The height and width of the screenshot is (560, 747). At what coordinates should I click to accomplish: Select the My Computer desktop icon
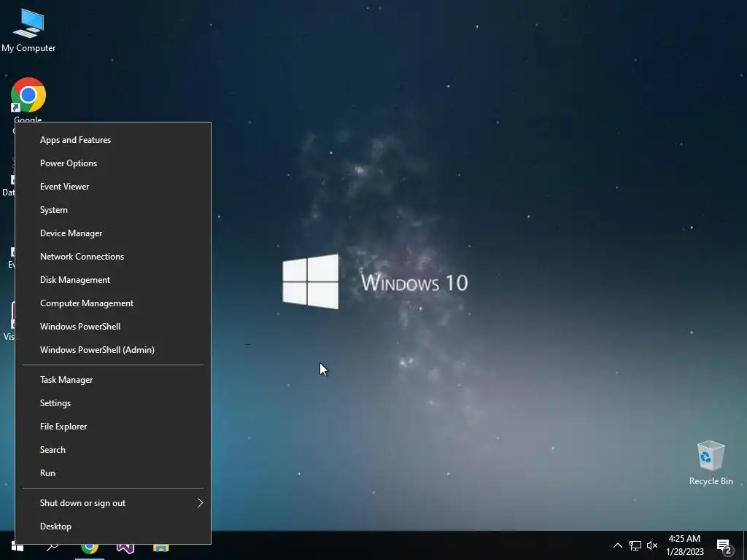(x=28, y=30)
